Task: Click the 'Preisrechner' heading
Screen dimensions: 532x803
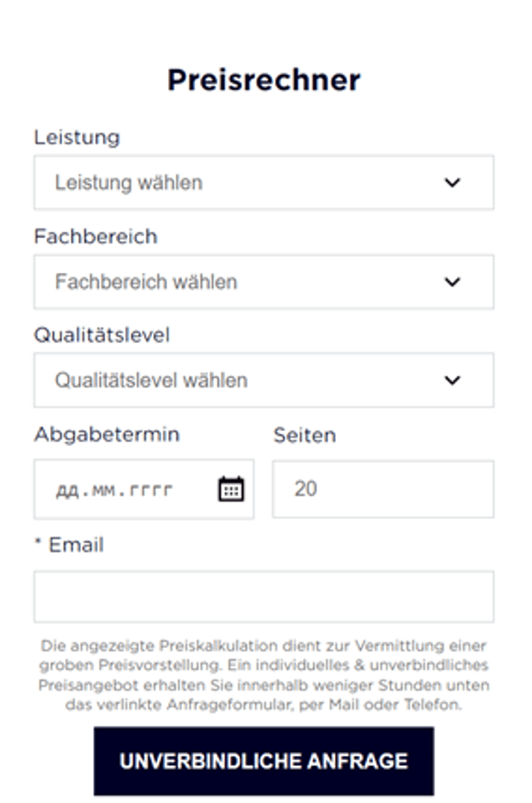Action: pos(264,80)
